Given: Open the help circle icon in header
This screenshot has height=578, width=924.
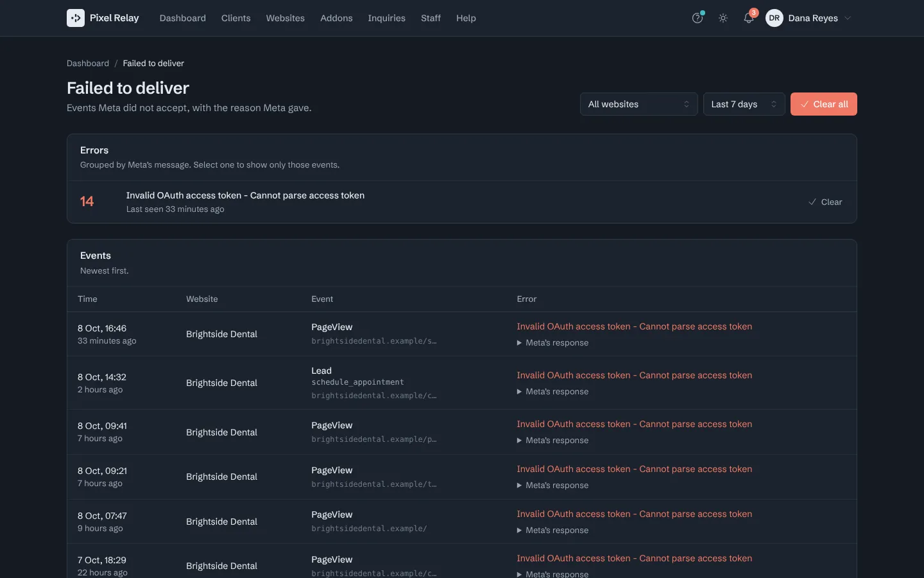Looking at the screenshot, I should pos(697,18).
